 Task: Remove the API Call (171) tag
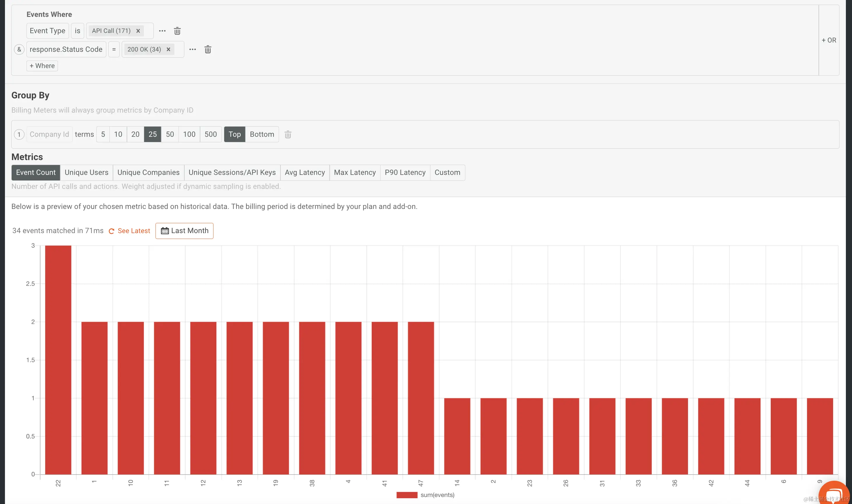tap(138, 31)
